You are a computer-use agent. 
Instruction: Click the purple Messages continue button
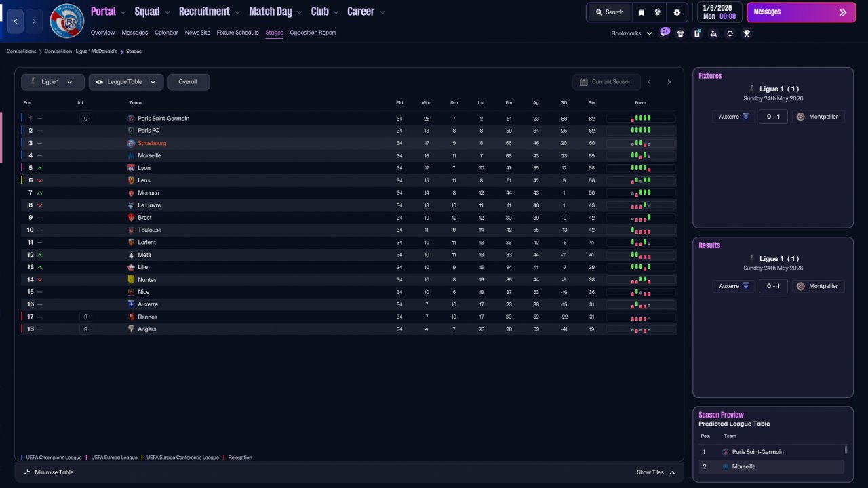coord(801,12)
